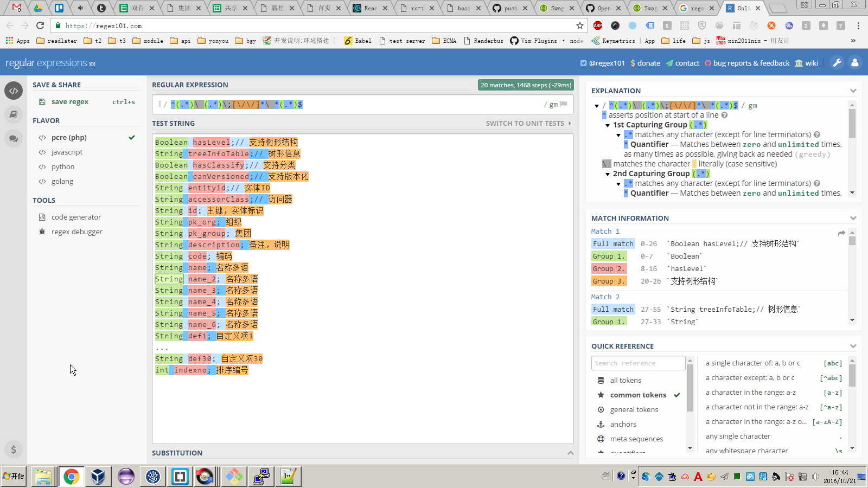Click the donate link in header
Image resolution: width=868 pixels, height=488 pixels.
pos(646,63)
